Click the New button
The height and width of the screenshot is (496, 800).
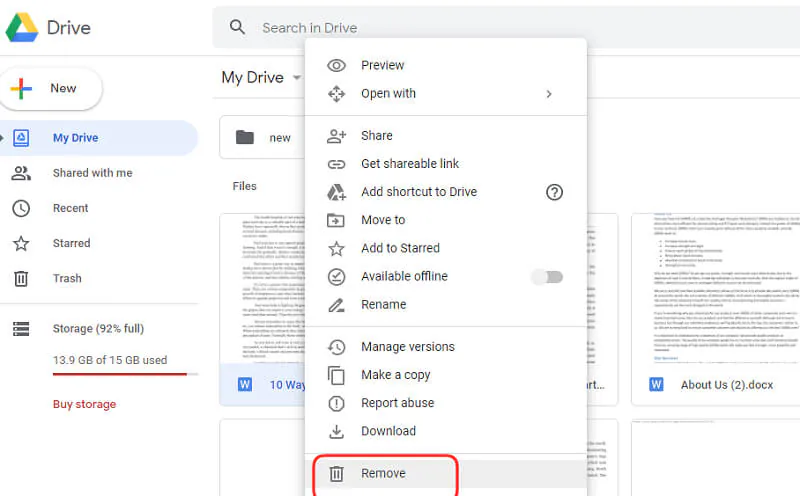coord(51,89)
